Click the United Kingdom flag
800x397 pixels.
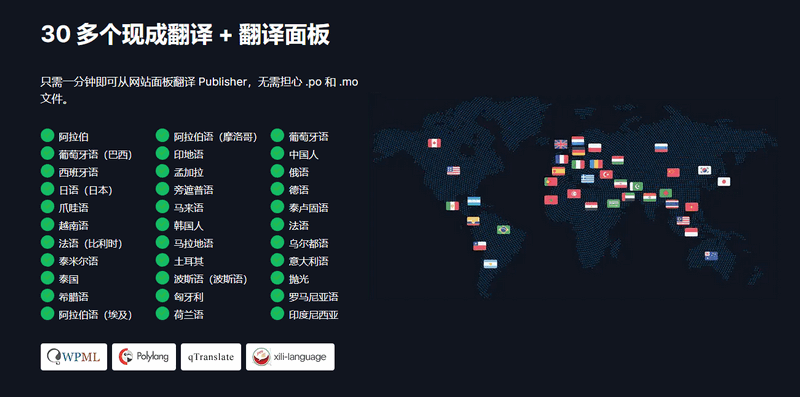(561, 144)
